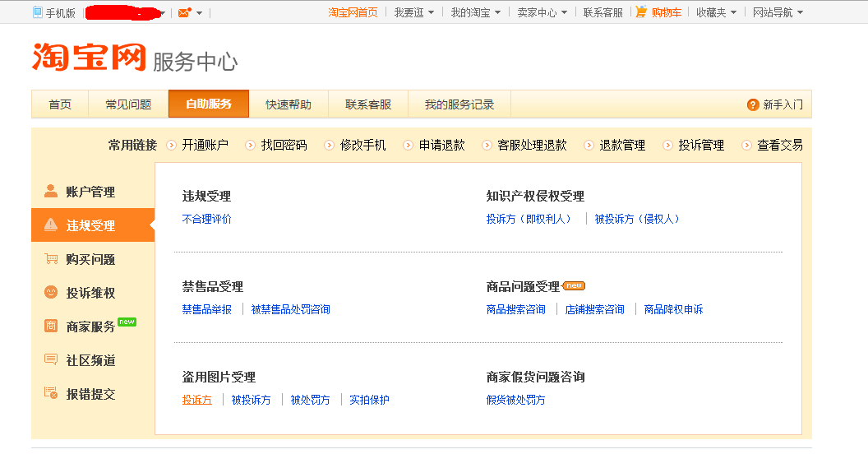Click 联系客服 in the top bar
Screen dimensions: 868x454
click(603, 12)
